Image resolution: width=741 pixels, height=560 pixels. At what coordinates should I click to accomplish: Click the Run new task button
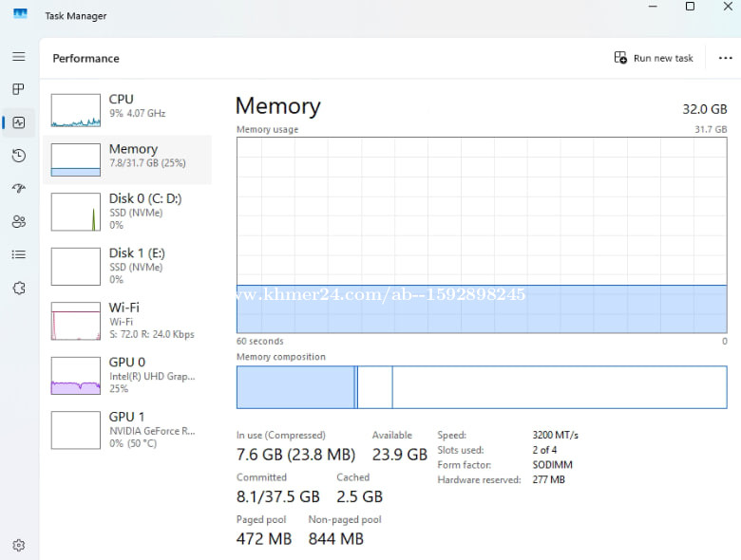point(654,58)
